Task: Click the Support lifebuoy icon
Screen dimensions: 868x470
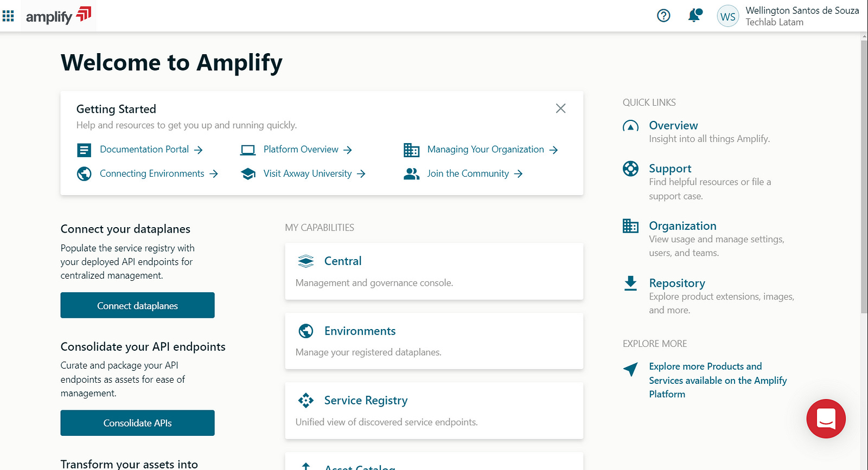Action: [x=630, y=169]
